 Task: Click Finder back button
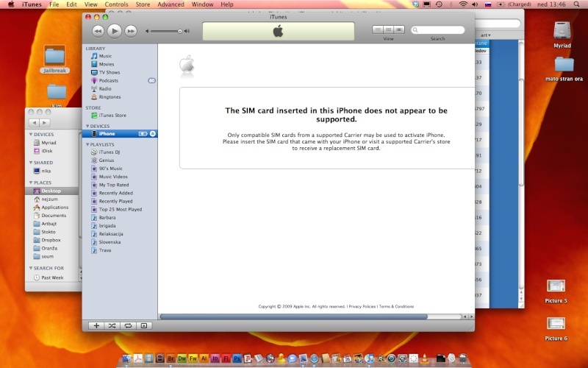pos(34,123)
